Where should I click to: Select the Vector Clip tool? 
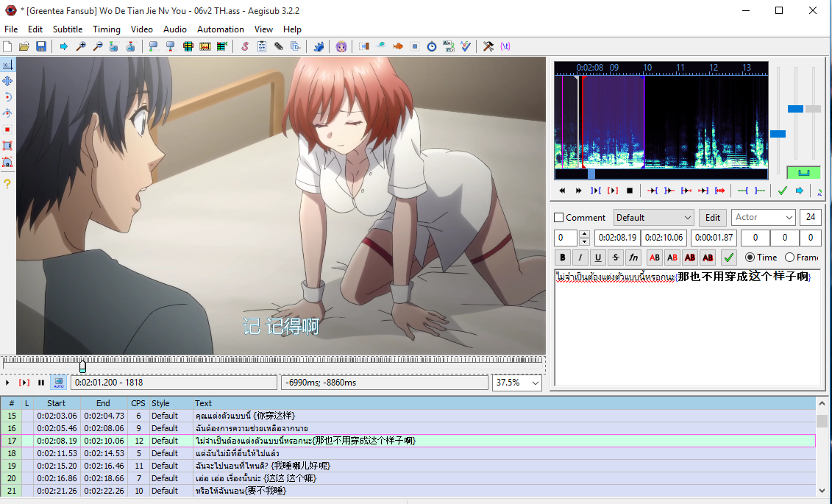[x=7, y=163]
